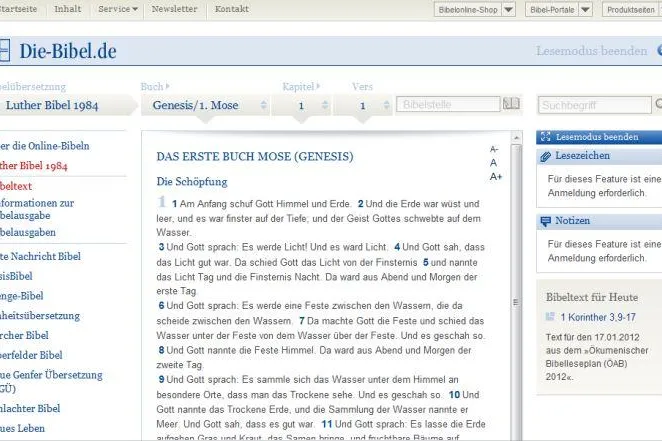Open the 1 Korinther 3,9-17 link
662x441 pixels.
[598, 317]
